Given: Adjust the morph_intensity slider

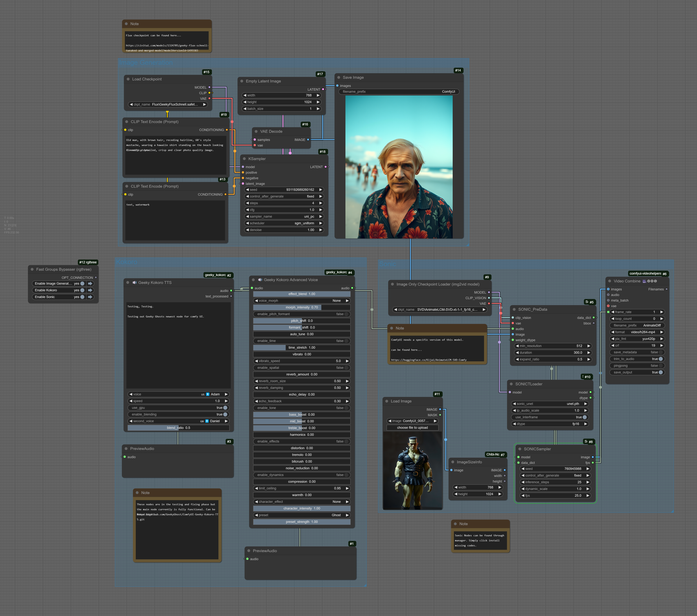Looking at the screenshot, I should tap(301, 308).
